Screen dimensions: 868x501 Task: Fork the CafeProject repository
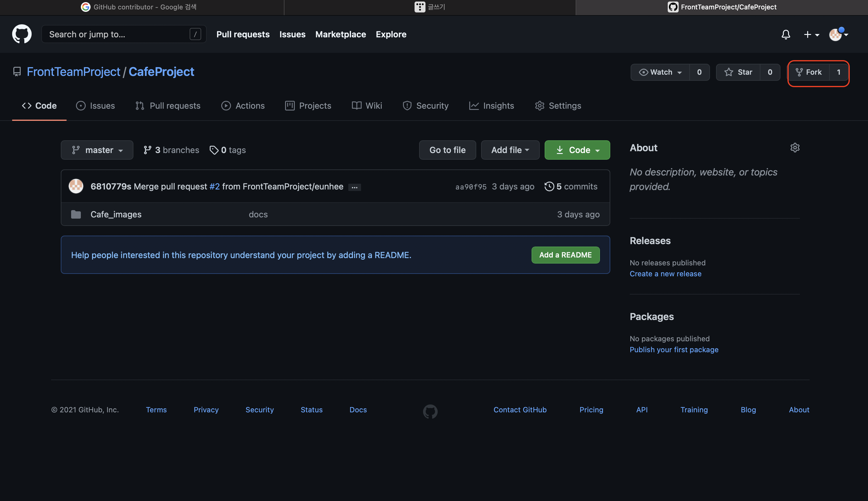pyautogui.click(x=808, y=72)
